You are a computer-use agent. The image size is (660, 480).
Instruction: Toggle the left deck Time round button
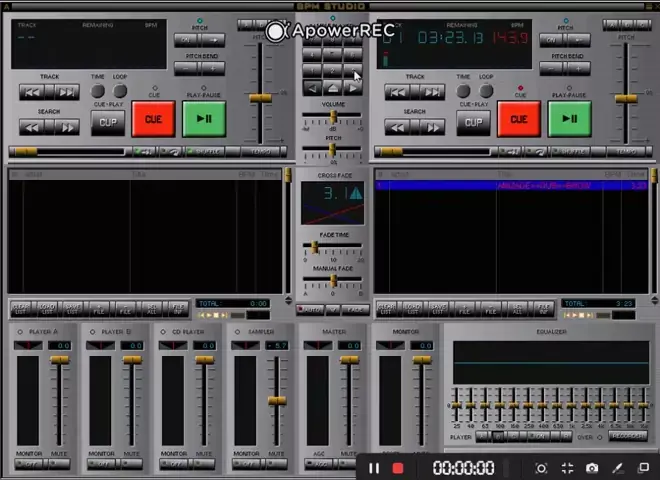pos(98,91)
